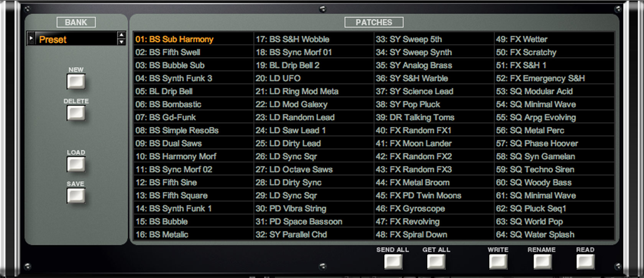Click the LOAD bank button
The image size is (644, 278).
[x=76, y=164]
